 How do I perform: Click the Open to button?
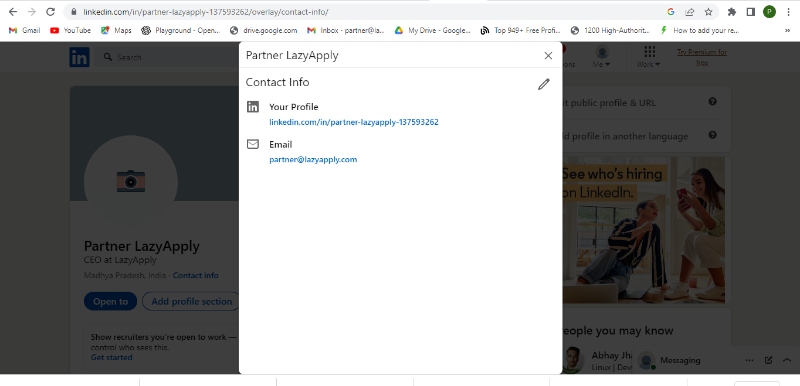tap(110, 301)
